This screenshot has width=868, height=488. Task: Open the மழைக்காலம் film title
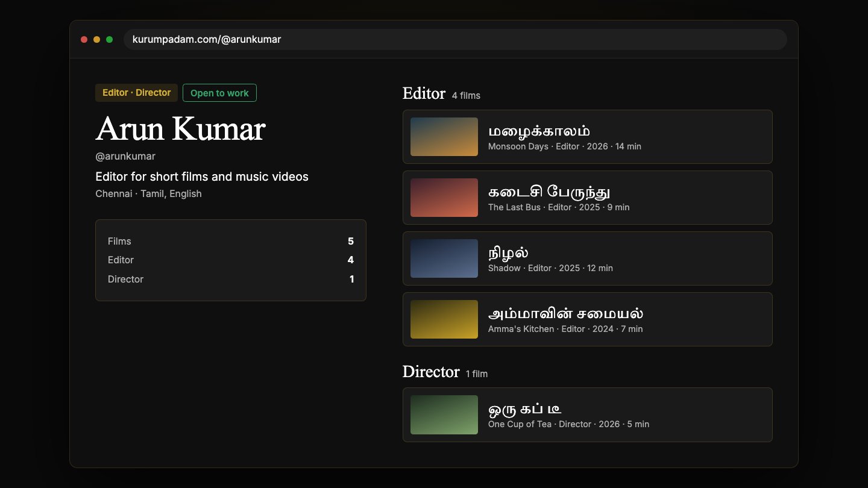point(539,131)
